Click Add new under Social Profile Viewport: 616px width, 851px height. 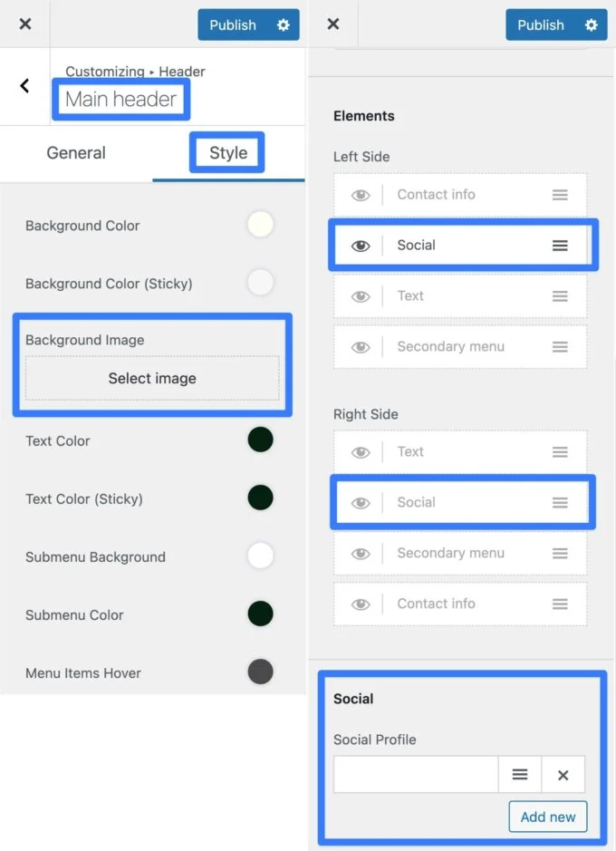[x=547, y=817]
